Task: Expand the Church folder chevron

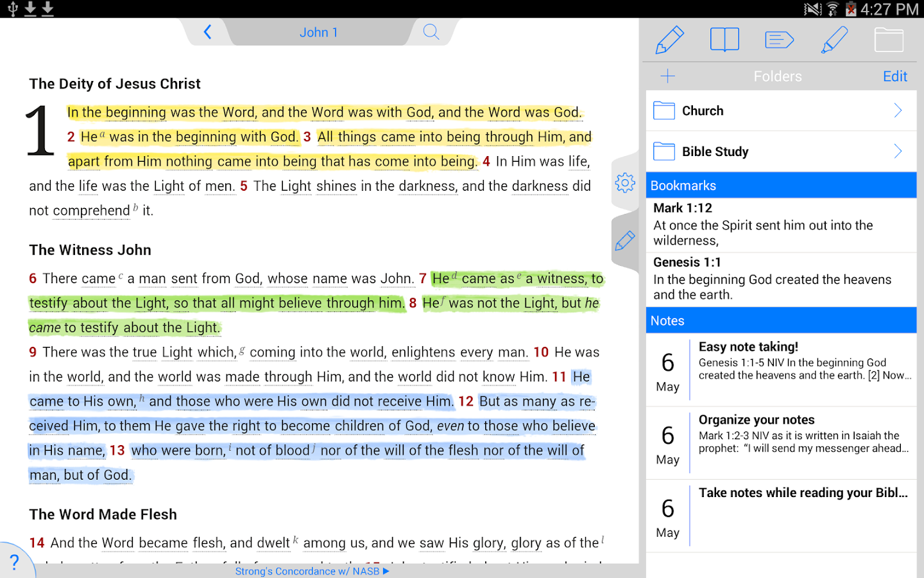Action: [898, 110]
